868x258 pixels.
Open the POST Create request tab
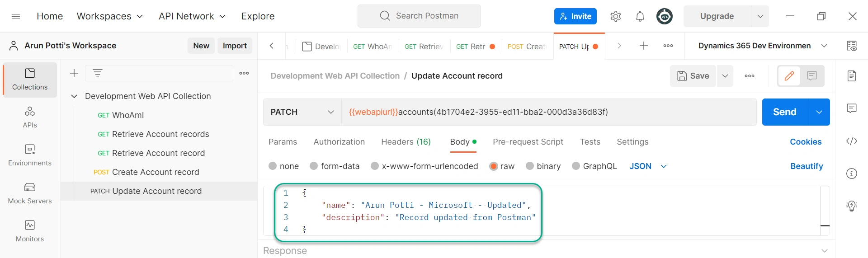527,47
